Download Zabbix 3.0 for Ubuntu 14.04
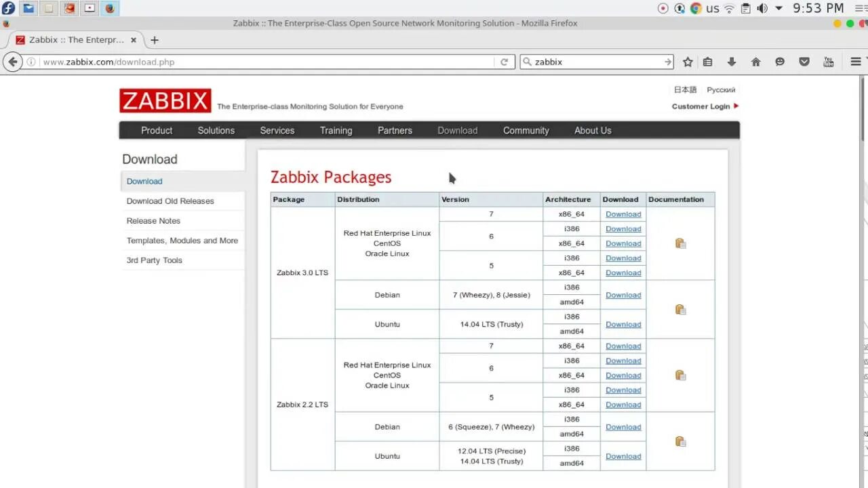 623,324
